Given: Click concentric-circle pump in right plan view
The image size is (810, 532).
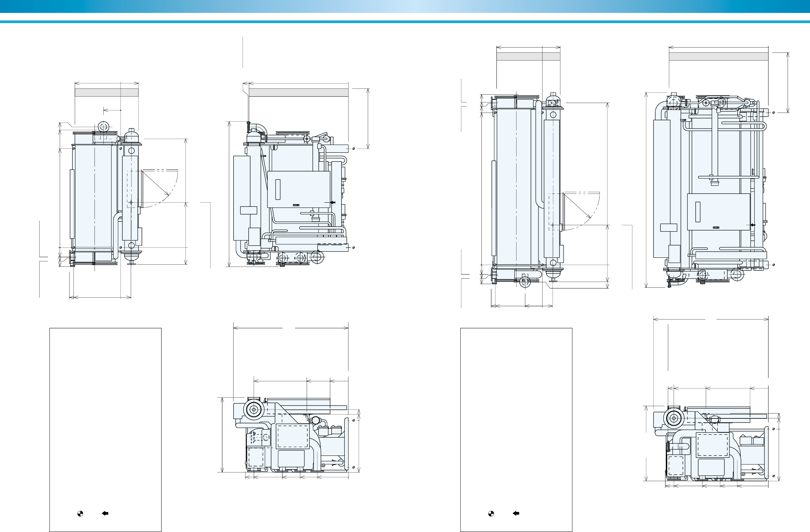Looking at the screenshot, I should point(673,419).
